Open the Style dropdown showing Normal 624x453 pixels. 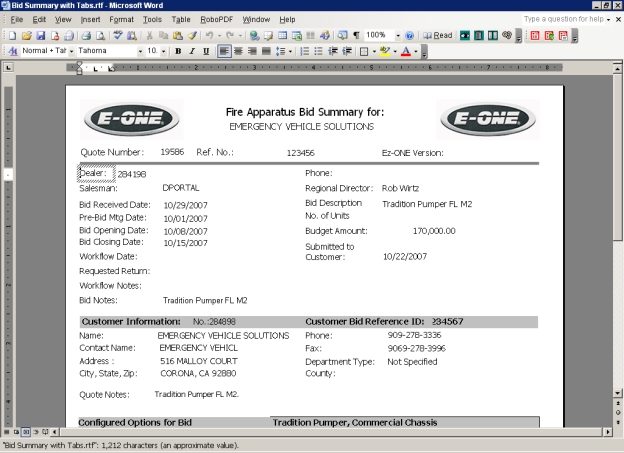71,51
